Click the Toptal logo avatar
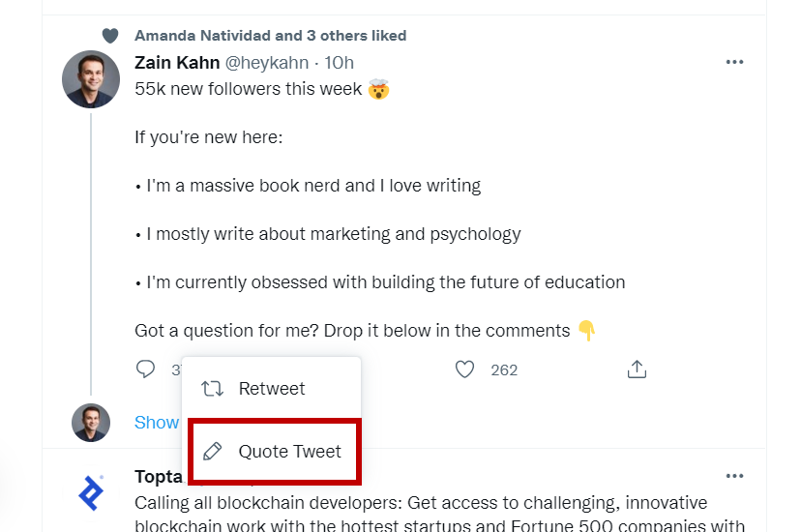Image resolution: width=801 pixels, height=532 pixels. point(91,492)
